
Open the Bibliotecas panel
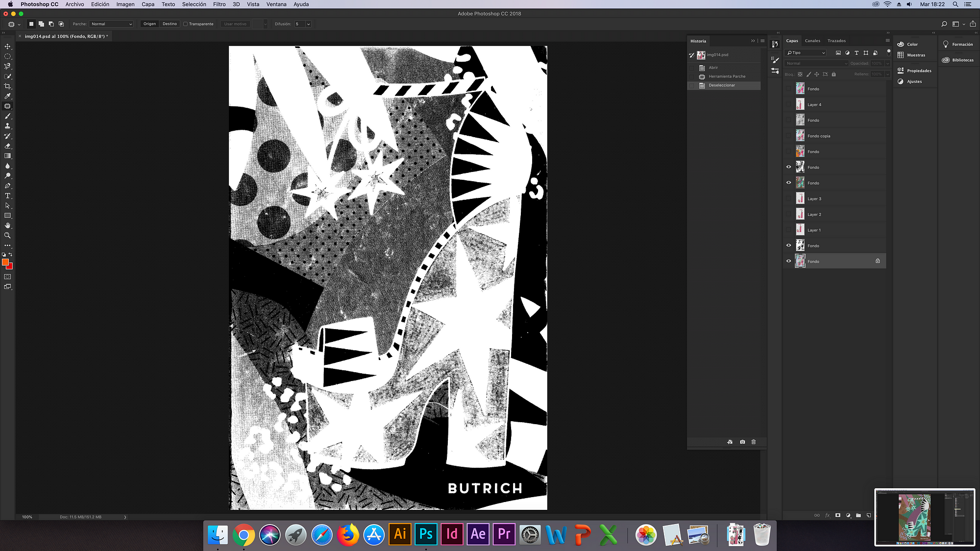958,60
